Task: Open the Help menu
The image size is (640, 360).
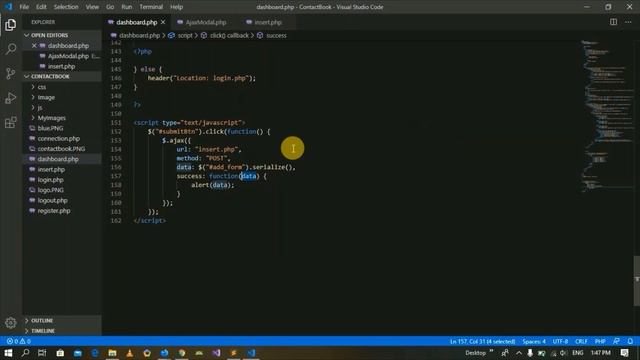Action: click(176, 7)
